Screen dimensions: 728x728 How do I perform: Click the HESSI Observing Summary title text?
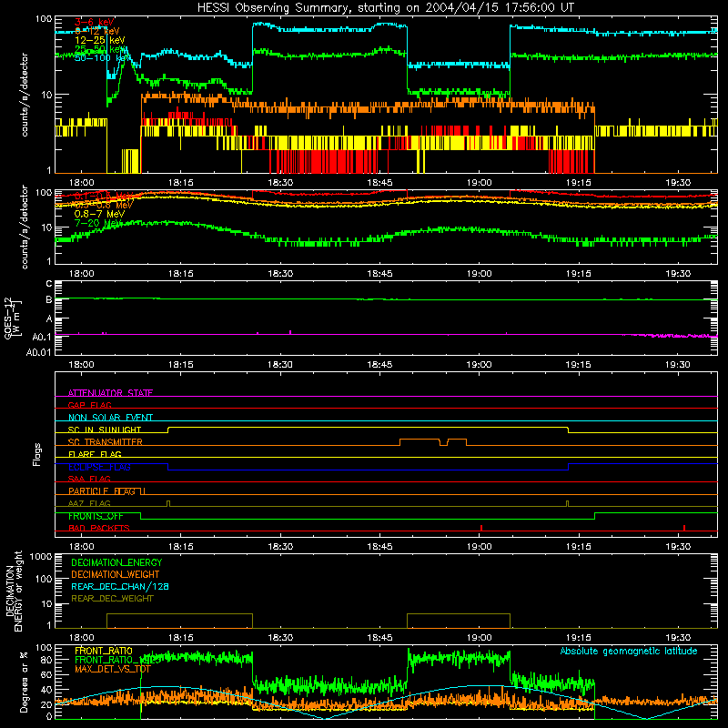386,7
